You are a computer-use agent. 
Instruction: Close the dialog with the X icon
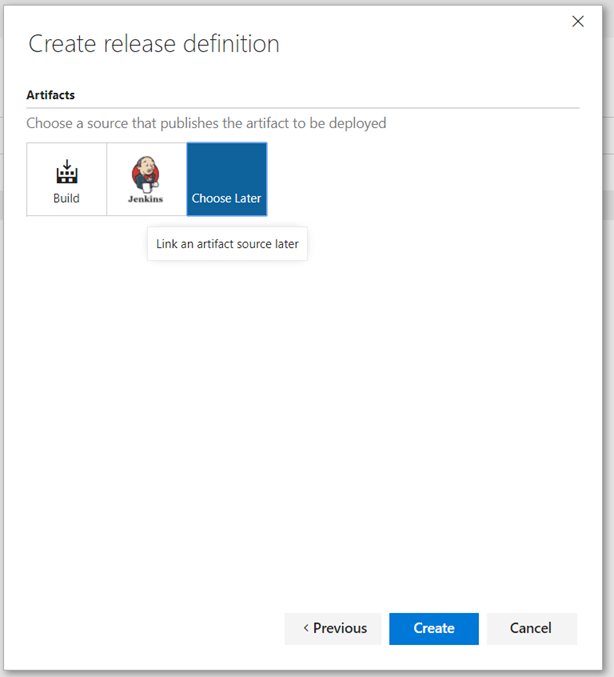(577, 21)
